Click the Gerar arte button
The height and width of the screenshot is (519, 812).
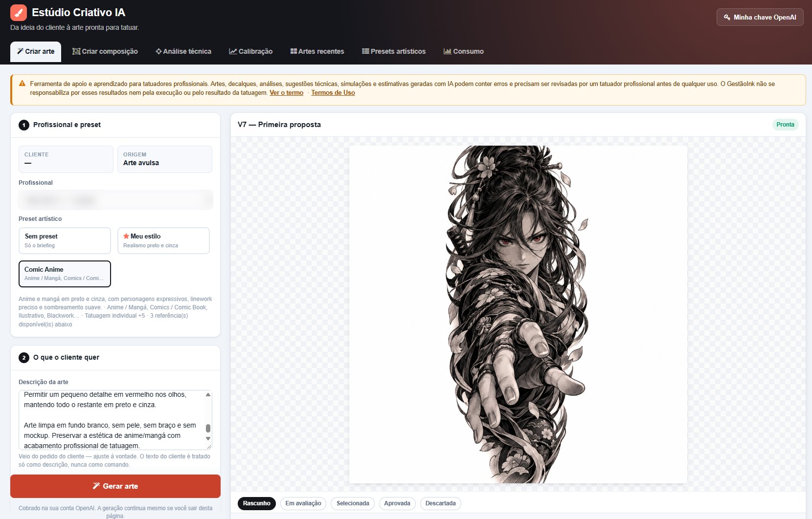tap(115, 486)
